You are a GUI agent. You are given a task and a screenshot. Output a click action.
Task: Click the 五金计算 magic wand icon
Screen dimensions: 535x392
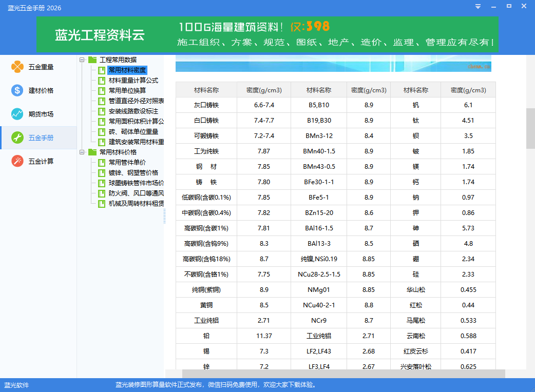17,161
